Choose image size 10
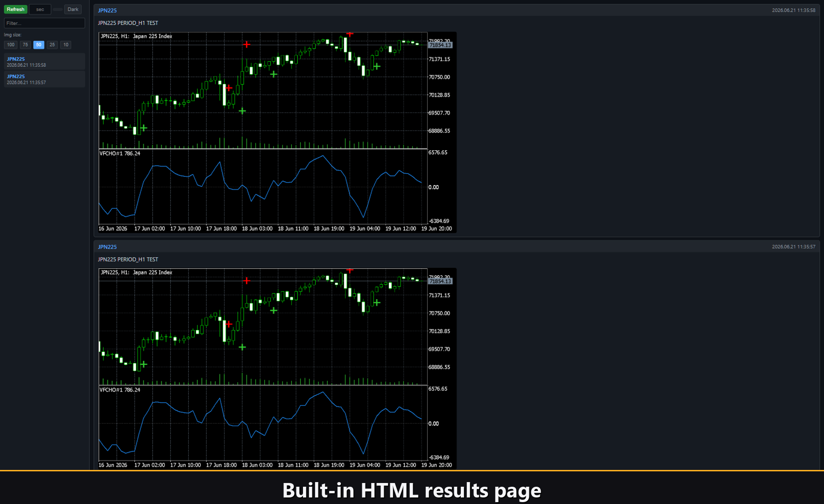Screen dimensions: 824x504 [x=66, y=45]
